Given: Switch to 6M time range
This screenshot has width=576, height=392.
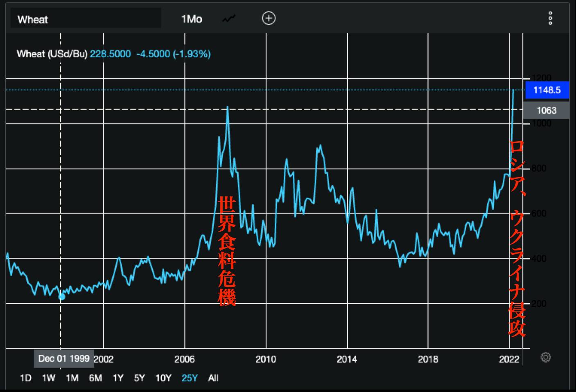Looking at the screenshot, I should [95, 378].
